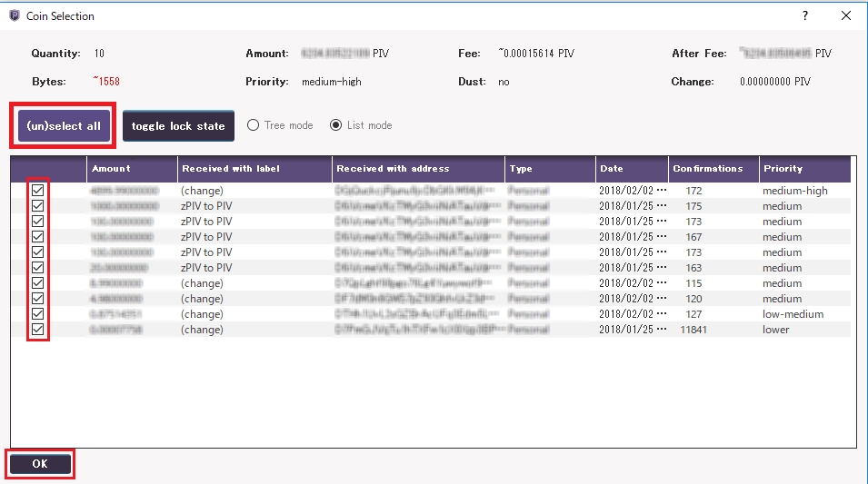Click the toggle lock state button

point(178,126)
